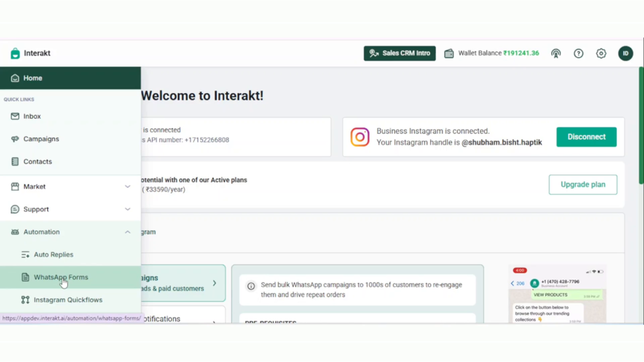644x362 pixels.
Task: Click the Instagram logo icon
Action: tap(360, 137)
